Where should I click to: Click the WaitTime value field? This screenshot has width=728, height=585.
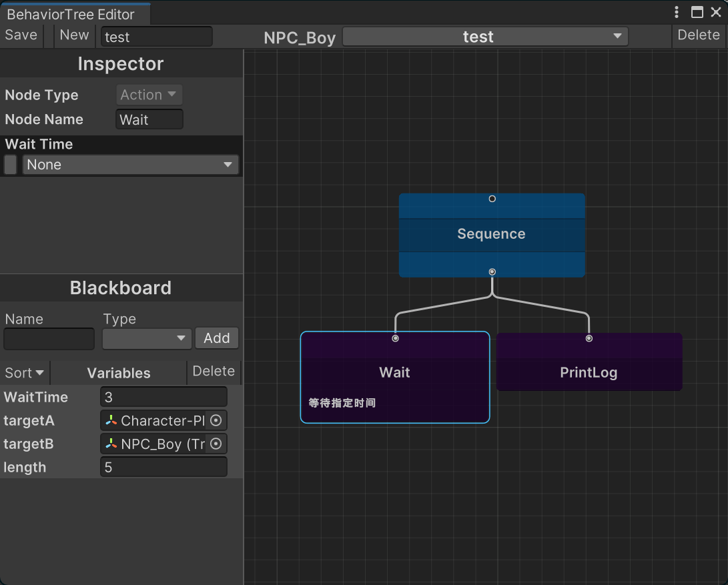163,398
